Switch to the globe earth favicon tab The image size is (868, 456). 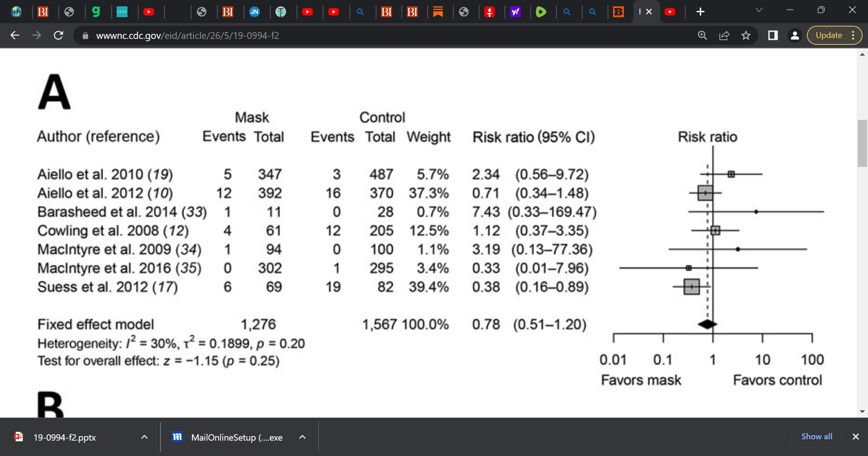tap(16, 12)
